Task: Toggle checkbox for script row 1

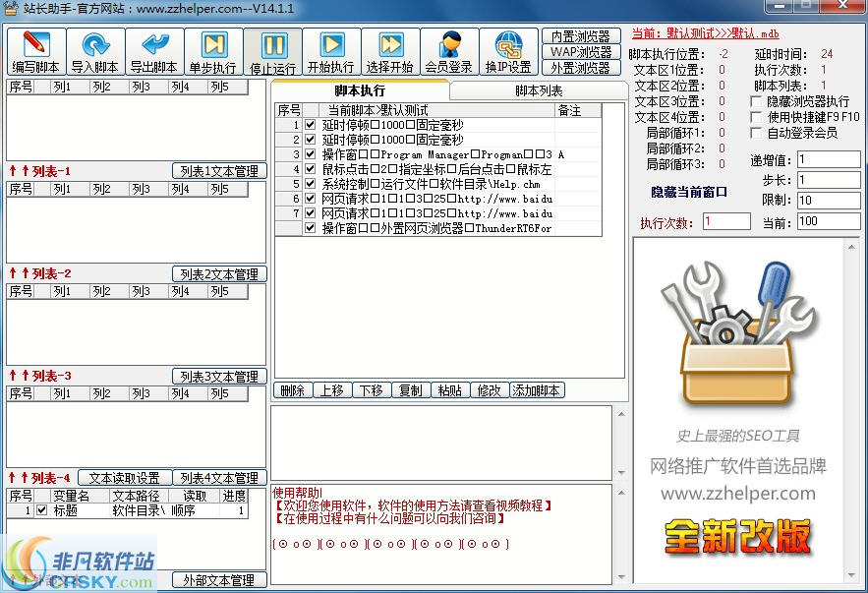Action: tap(310, 125)
